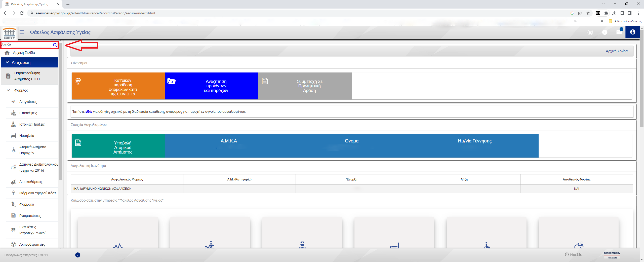This screenshot has height=262, width=644.
Task: Click the 'εδώ' instructions link
Action: (x=89, y=111)
